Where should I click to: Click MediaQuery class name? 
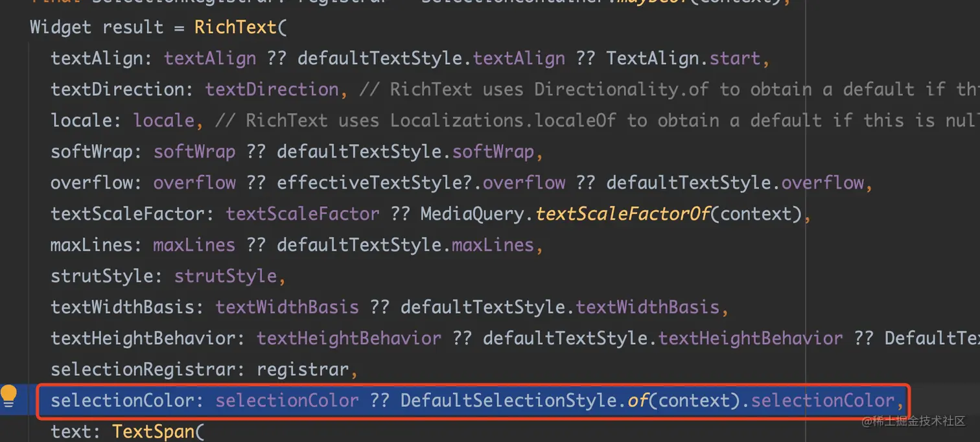click(x=472, y=214)
